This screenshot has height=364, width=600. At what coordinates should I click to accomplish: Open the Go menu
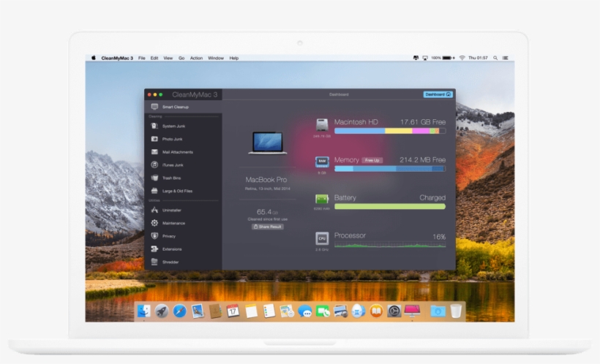point(181,58)
